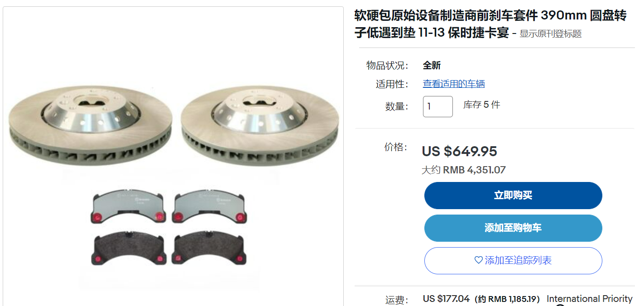Screen dimensions: 644x306
Task: Click the left brake rotor image
Action: point(91,125)
